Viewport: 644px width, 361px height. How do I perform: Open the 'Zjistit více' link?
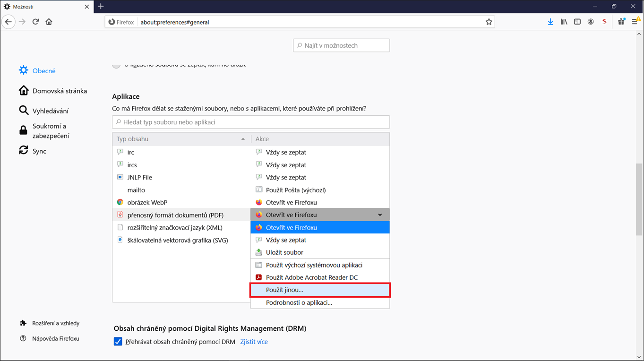tap(254, 342)
